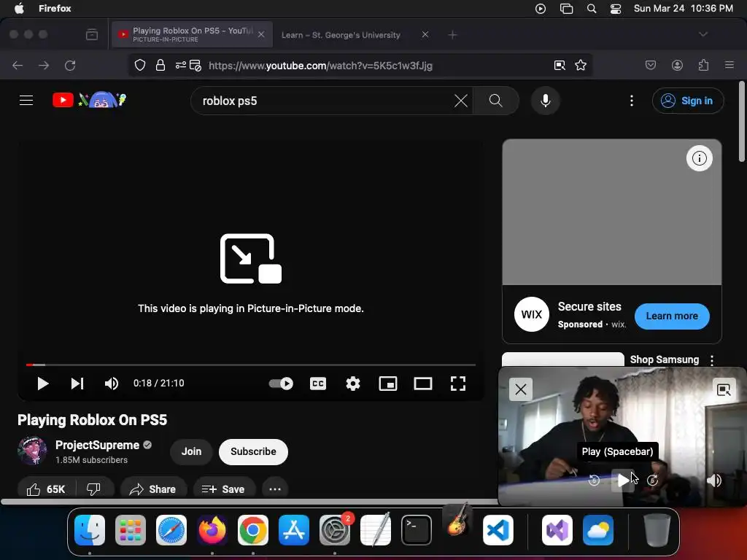Image resolution: width=747 pixels, height=560 pixels.
Task: Play the Picture-in-Picture video
Action: [623, 481]
